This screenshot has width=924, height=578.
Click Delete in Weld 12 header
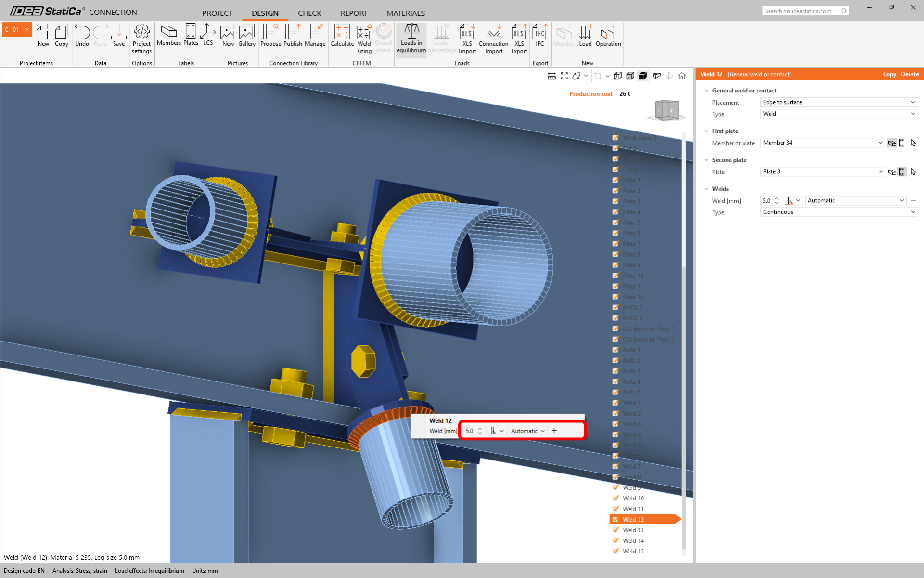click(910, 74)
